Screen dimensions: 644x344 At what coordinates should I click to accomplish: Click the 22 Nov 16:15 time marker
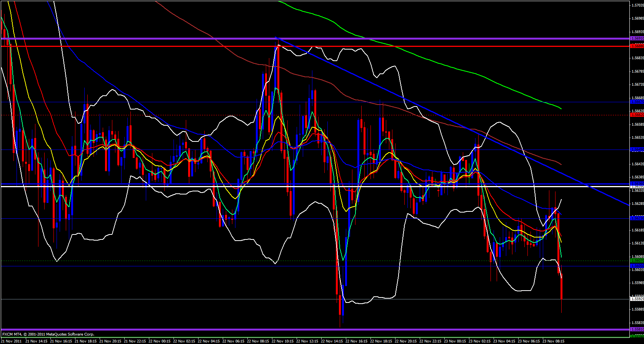click(x=357, y=341)
